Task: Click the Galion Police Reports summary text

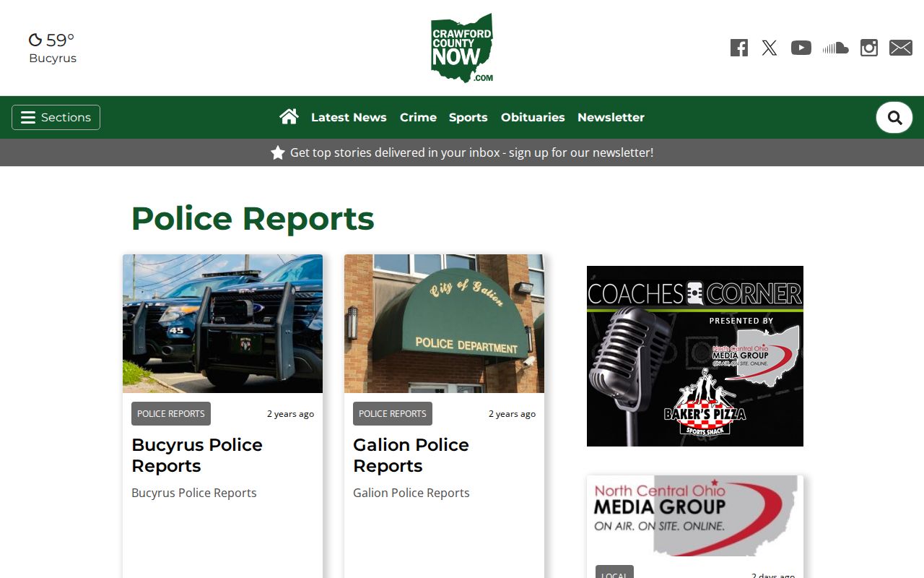Action: pyautogui.click(x=411, y=493)
